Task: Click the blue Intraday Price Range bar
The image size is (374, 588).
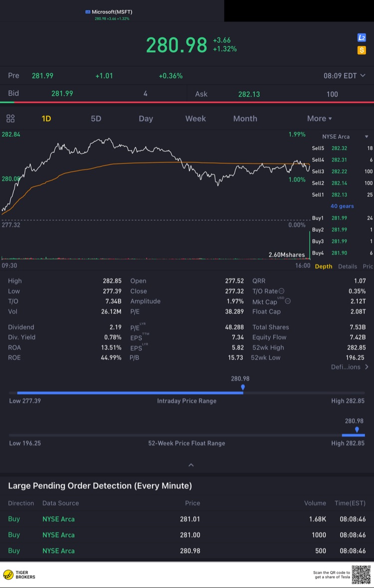Action: click(x=130, y=393)
